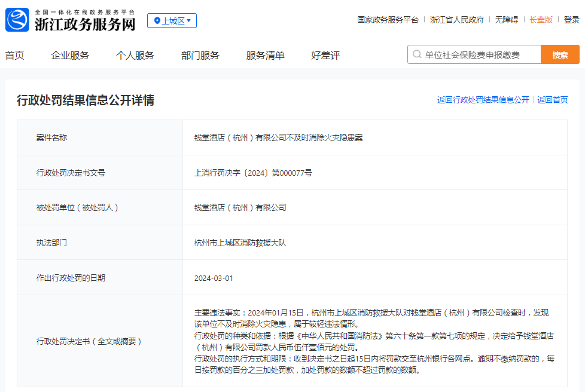Open the 无障碍 accessibility link
The height and width of the screenshot is (392, 585).
pos(506,20)
